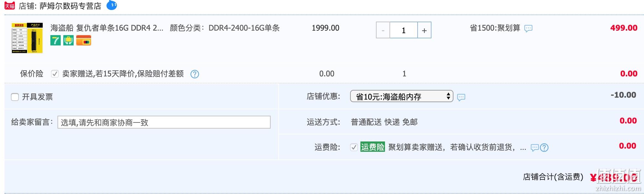Click the orange credit card badge
The height and width of the screenshot is (194, 644).
coord(84,40)
